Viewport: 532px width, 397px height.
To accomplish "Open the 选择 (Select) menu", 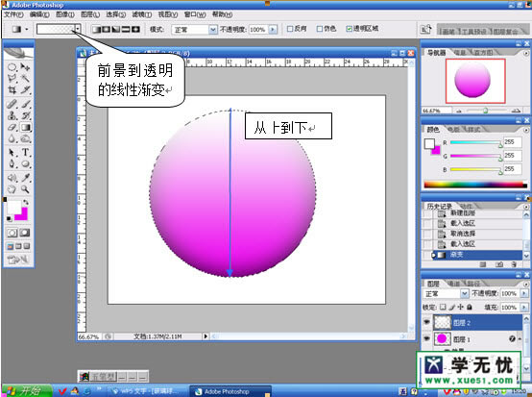I will pos(115,14).
